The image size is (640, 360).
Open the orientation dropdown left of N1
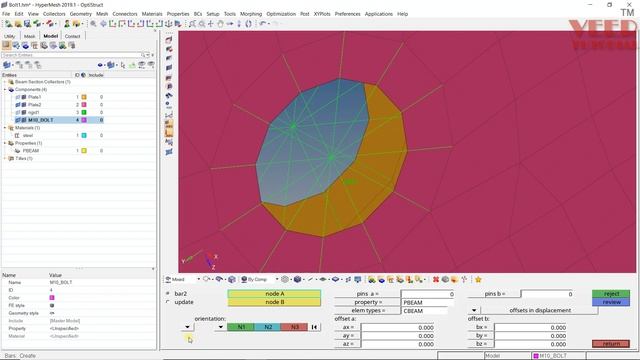pyautogui.click(x=220, y=327)
